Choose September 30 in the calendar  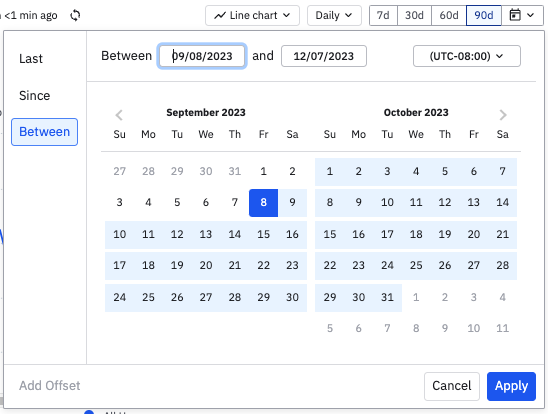(x=292, y=297)
